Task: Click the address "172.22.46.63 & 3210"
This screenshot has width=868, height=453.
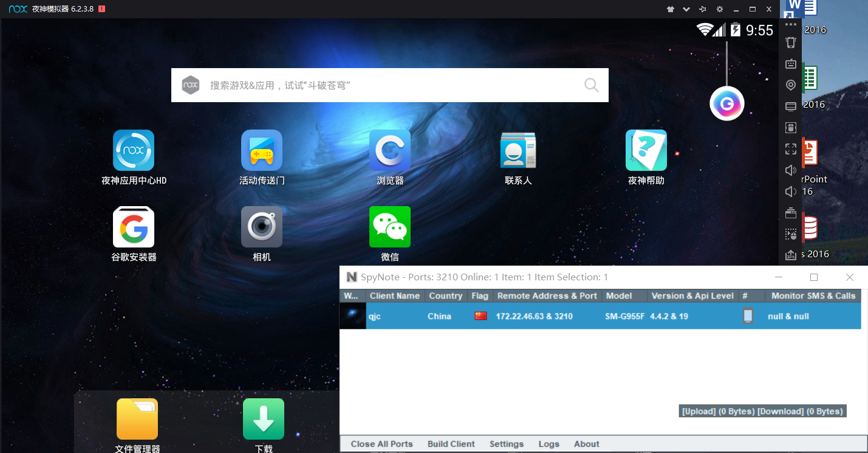Action: click(535, 316)
